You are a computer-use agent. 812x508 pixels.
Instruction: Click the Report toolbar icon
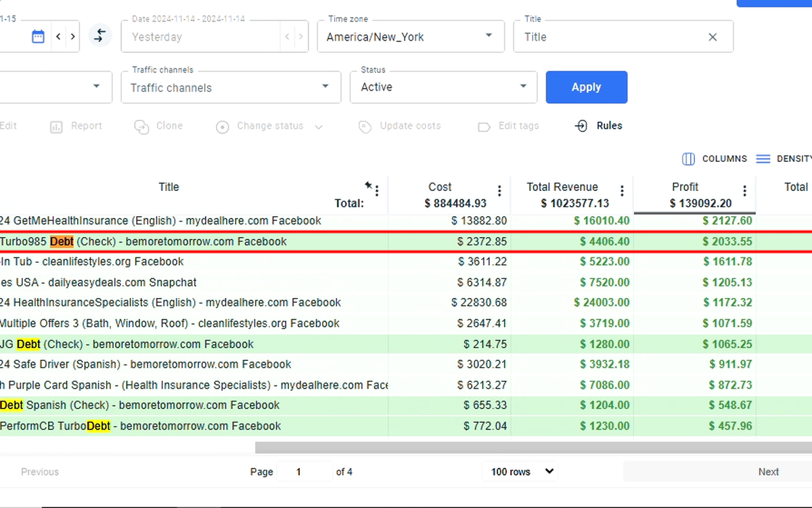tap(56, 127)
